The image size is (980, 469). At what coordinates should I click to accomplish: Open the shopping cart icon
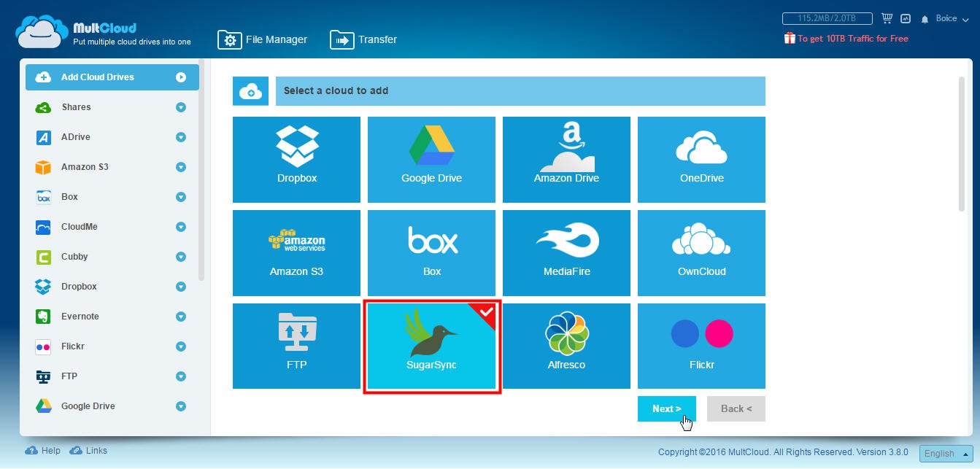[887, 18]
